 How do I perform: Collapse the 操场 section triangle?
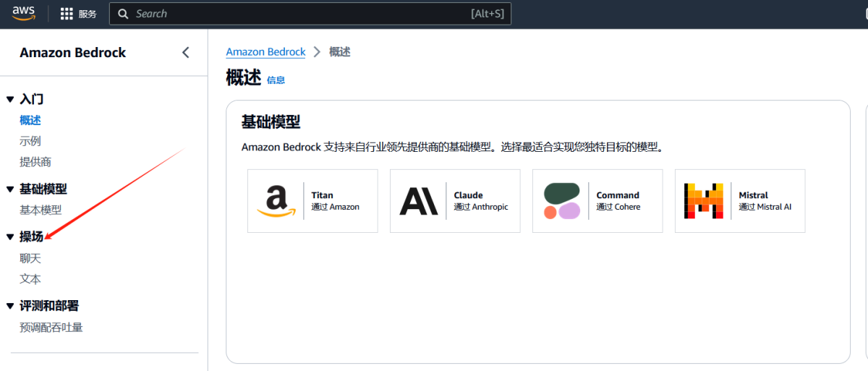10,236
